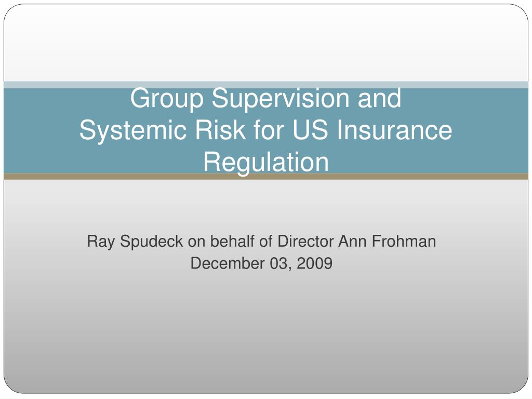
Task: Click the word 'Insurance' in the title
Action: 394,130
